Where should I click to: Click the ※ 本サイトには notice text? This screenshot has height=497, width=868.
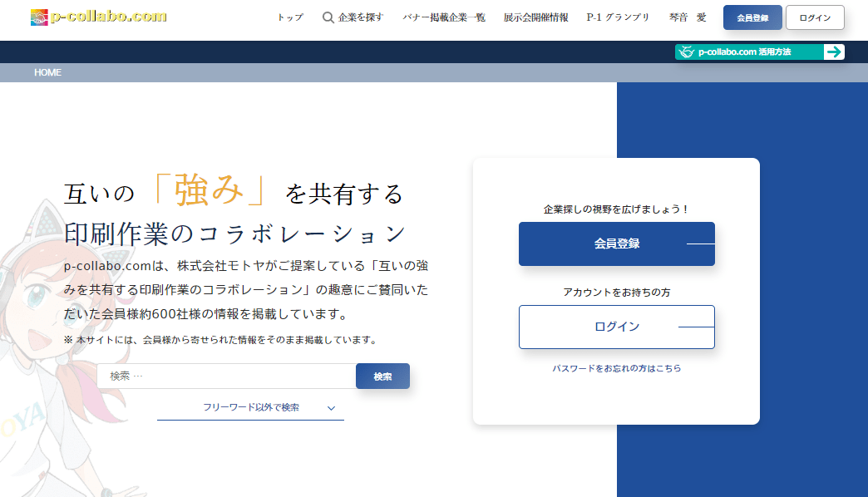pyautogui.click(x=220, y=340)
